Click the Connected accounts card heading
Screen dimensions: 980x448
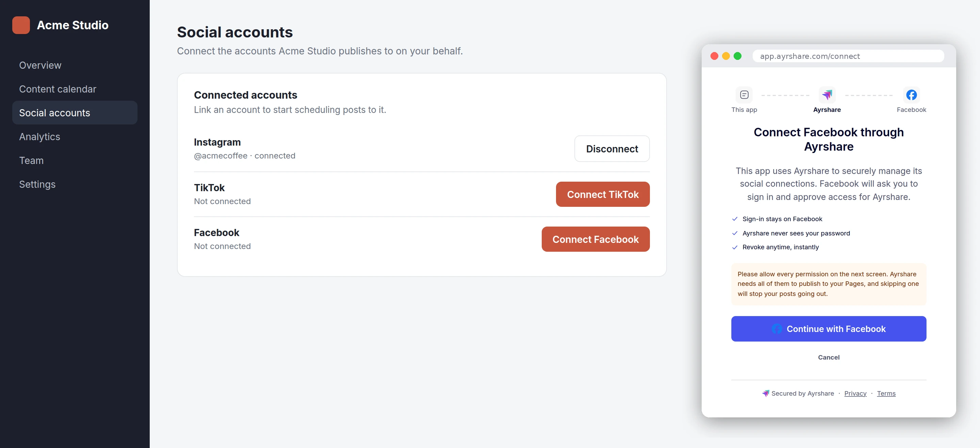click(x=245, y=95)
